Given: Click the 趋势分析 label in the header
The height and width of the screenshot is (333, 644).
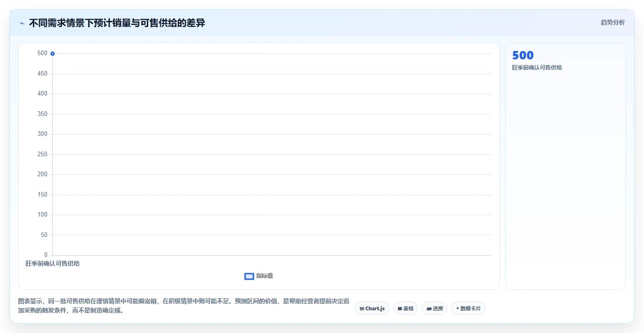Looking at the screenshot, I should click(x=612, y=22).
